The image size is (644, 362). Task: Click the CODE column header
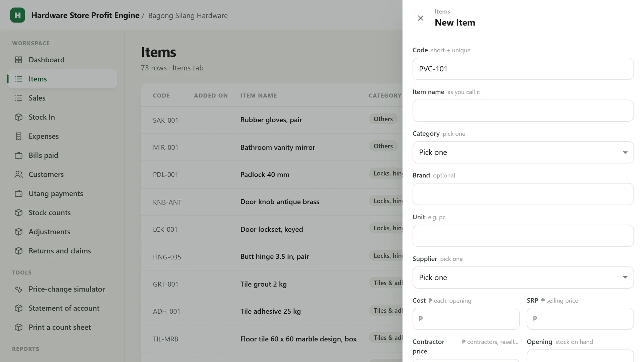(x=161, y=96)
